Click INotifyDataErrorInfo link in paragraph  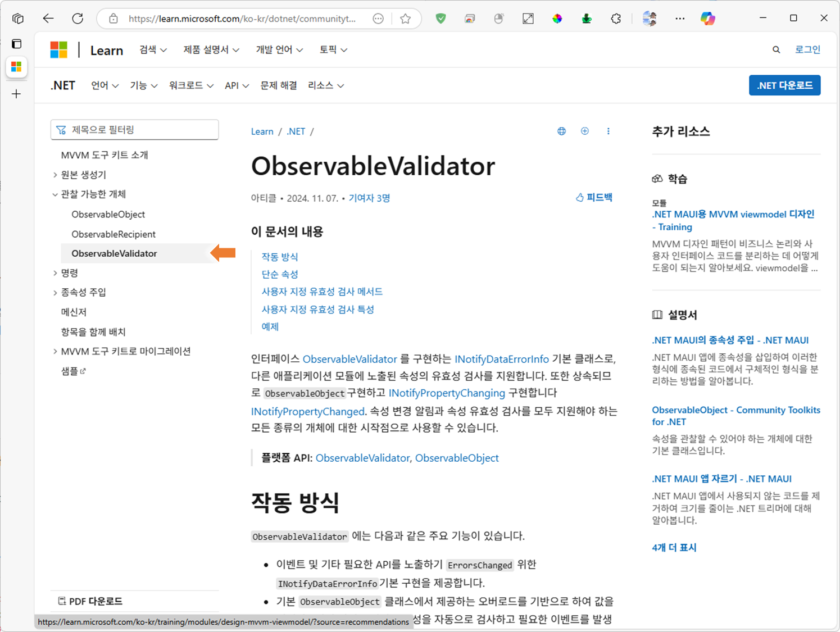point(502,359)
